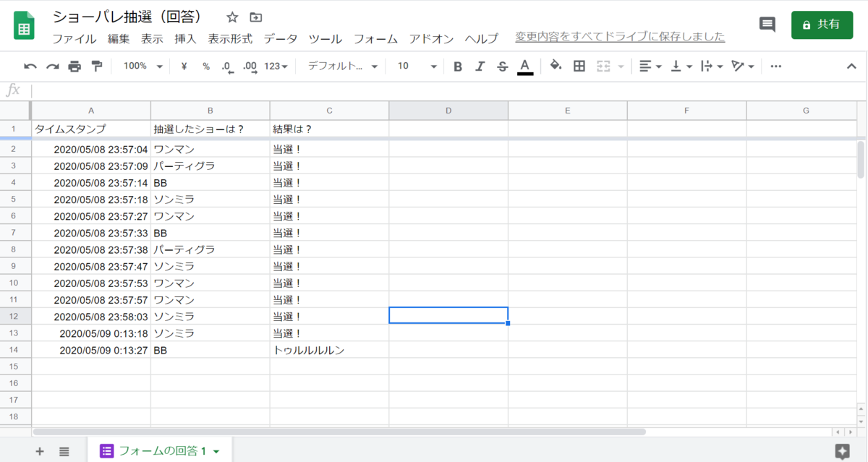The height and width of the screenshot is (462, 868).
Task: Open the borders menu icon
Action: 579,67
